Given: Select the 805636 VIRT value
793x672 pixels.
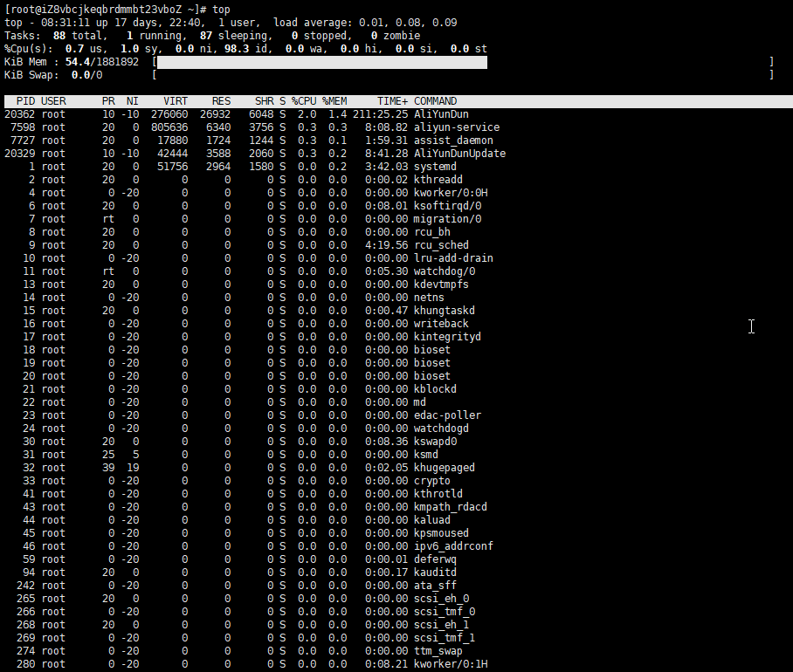Looking at the screenshot, I should click(169, 127).
